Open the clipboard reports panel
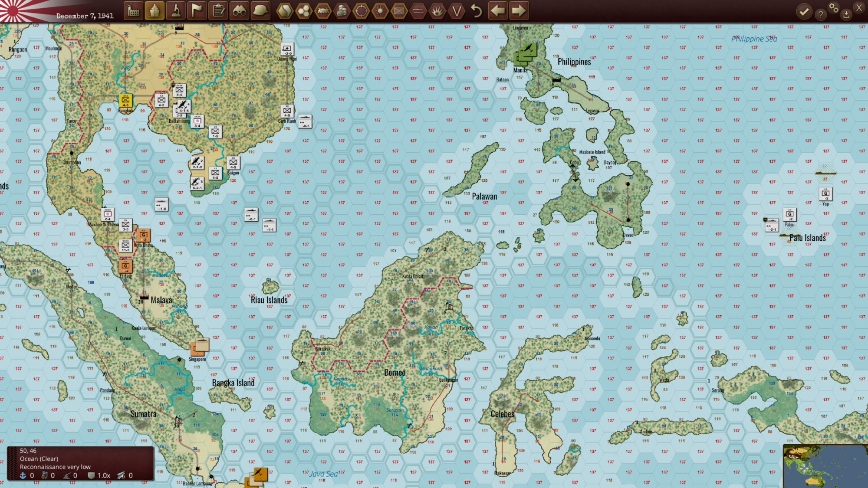The image size is (868, 488). [218, 11]
